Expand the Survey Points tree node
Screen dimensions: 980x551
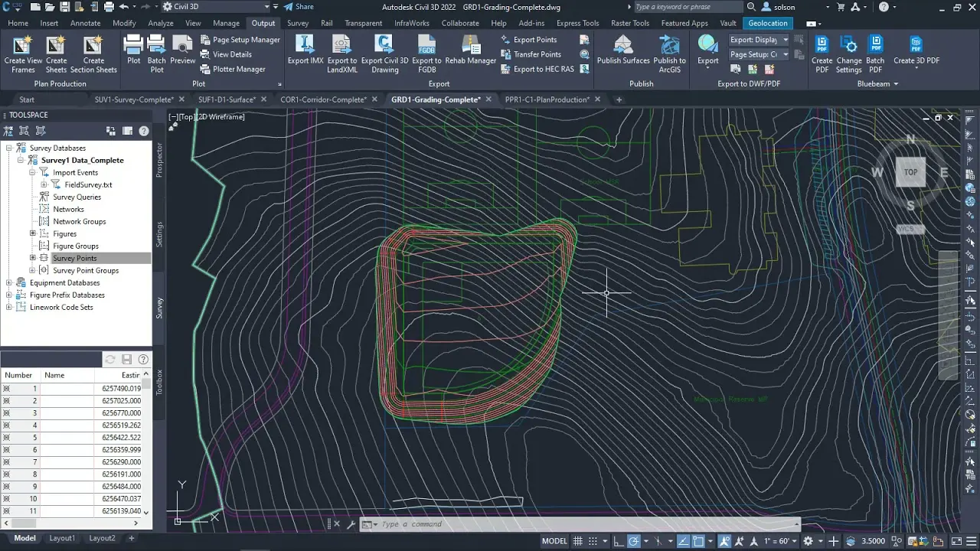33,258
